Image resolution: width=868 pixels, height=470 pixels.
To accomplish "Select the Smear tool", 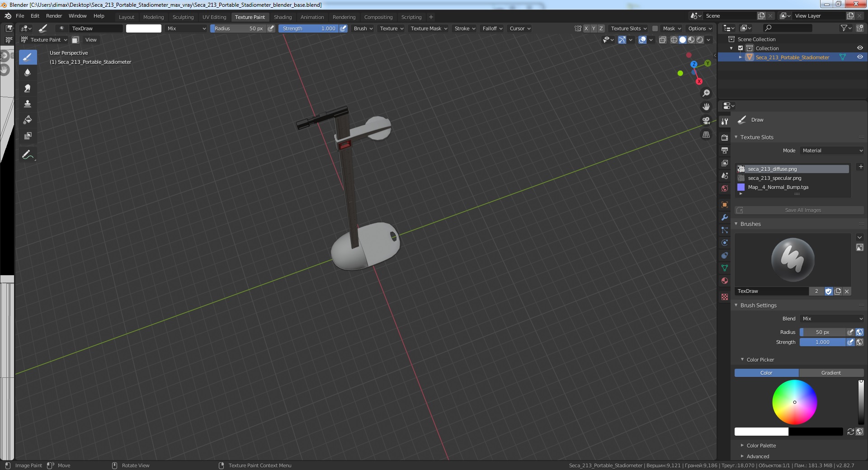I will pyautogui.click(x=28, y=88).
